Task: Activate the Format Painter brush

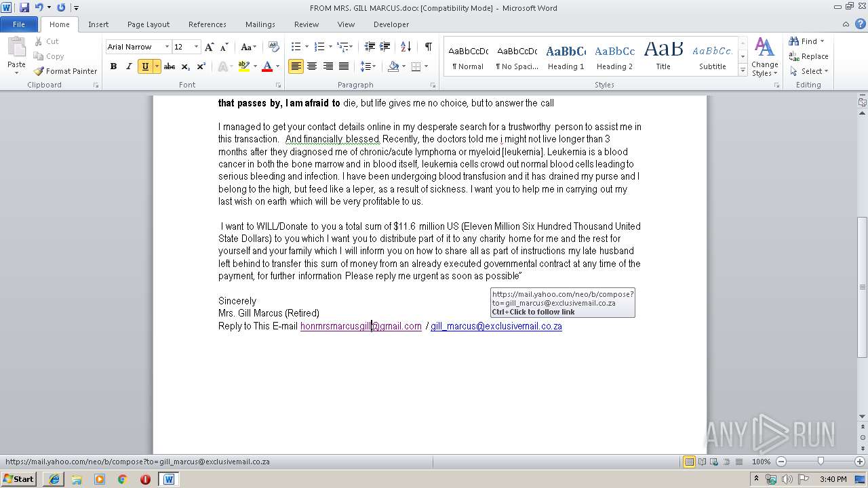Action: click(66, 71)
